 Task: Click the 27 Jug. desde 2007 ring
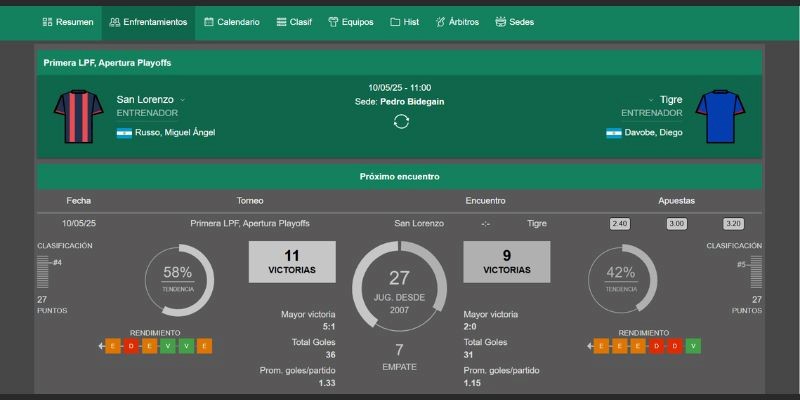pos(399,287)
